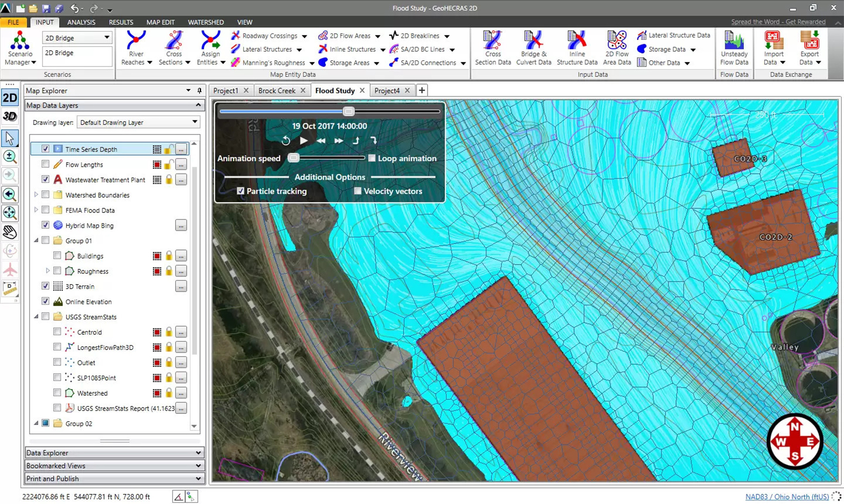Open Bridge & Culvert Data
The image size is (844, 504).
(x=533, y=46)
